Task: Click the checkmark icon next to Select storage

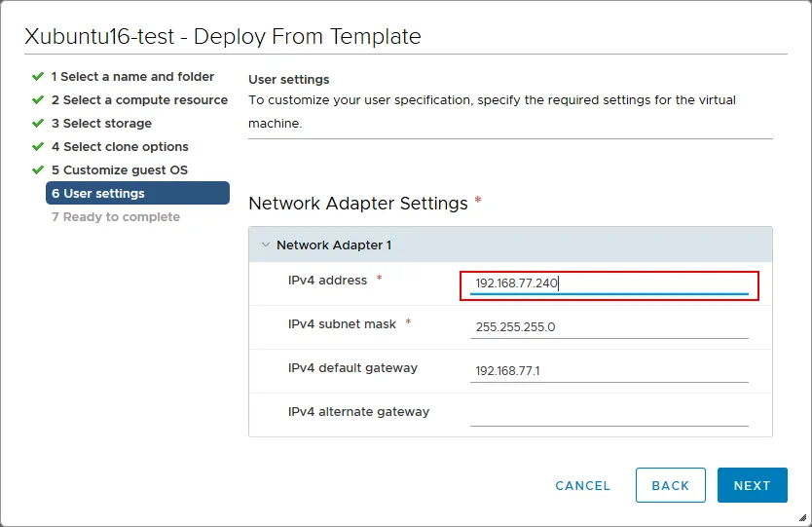Action: pyautogui.click(x=38, y=123)
